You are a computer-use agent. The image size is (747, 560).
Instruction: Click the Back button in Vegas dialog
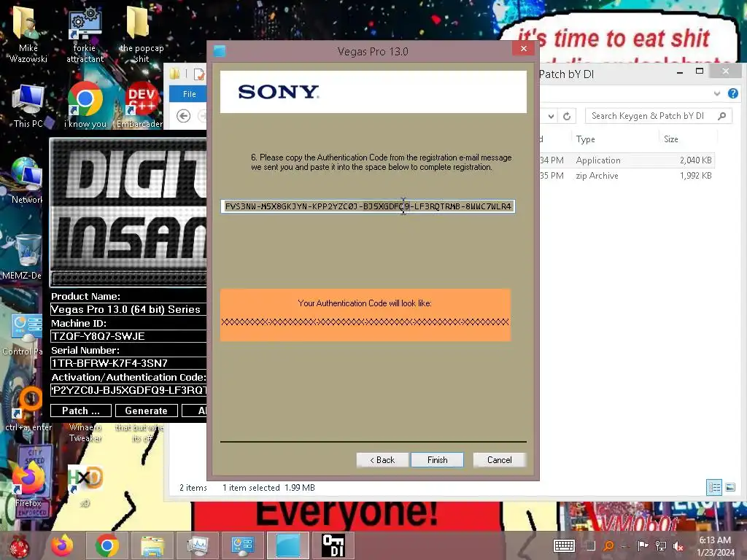point(382,460)
